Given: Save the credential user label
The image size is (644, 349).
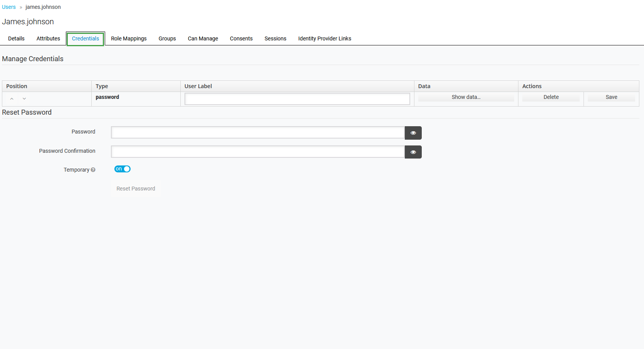Looking at the screenshot, I should pos(611,97).
